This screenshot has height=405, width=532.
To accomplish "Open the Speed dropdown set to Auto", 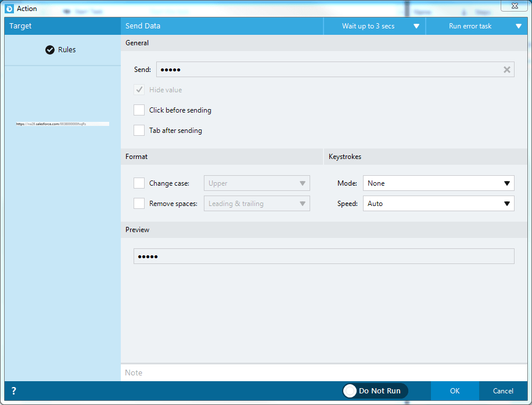I will (x=438, y=203).
